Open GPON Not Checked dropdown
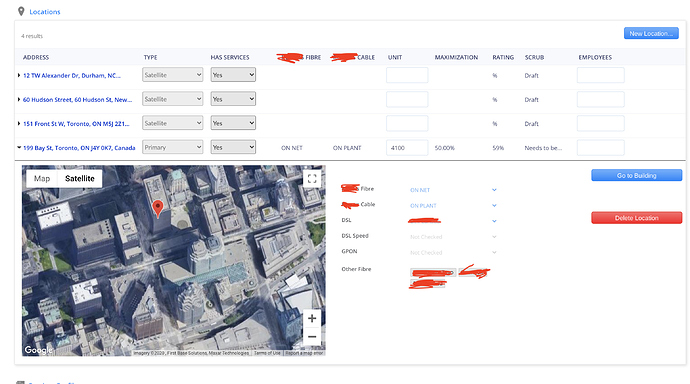690x384 pixels. pyautogui.click(x=453, y=252)
